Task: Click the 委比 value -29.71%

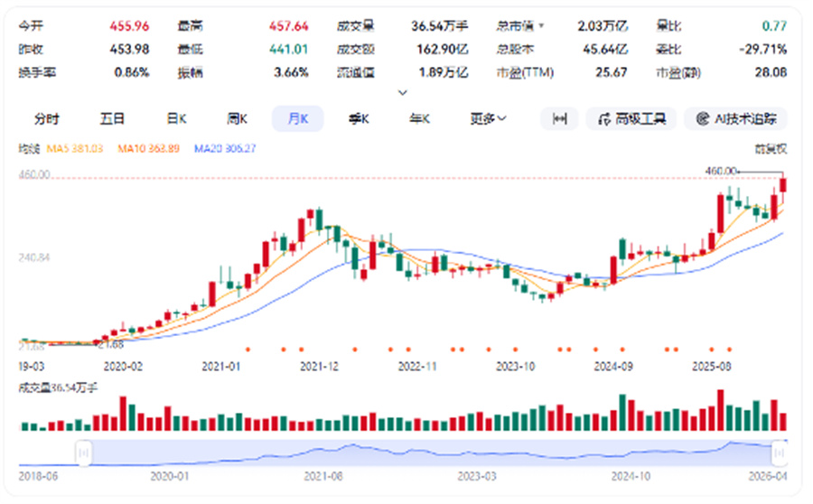Action: 762,49
